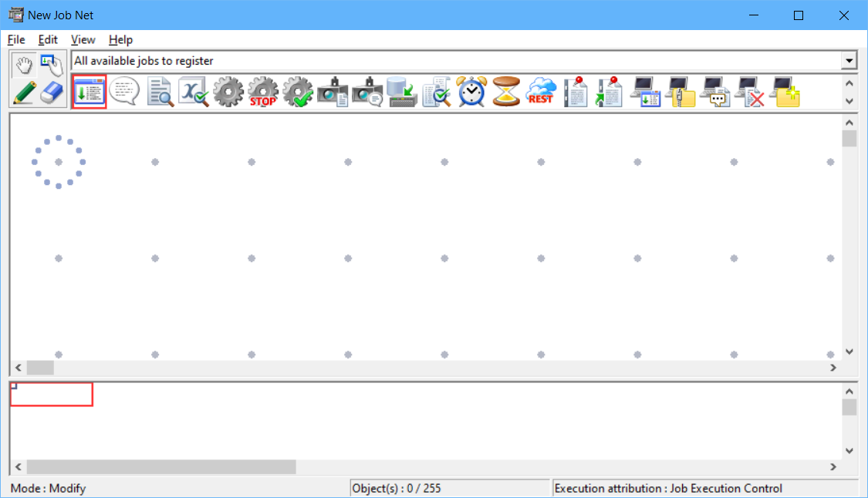868x498 pixels.
Task: Click the lower pane scroll down arrow
Action: point(849,451)
